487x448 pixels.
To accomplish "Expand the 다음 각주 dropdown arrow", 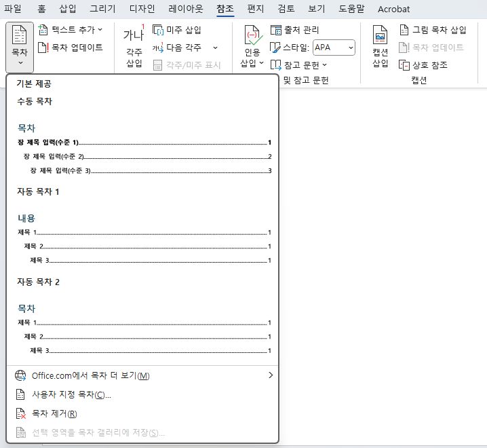I will [215, 48].
